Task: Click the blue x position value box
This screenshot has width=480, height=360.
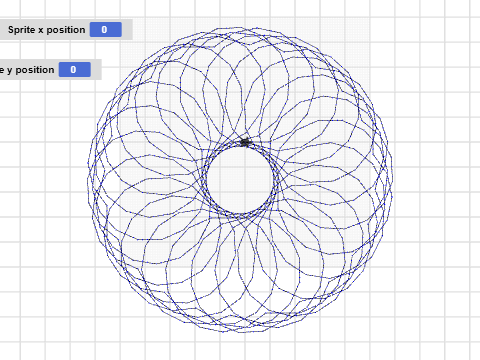Action: [x=106, y=30]
